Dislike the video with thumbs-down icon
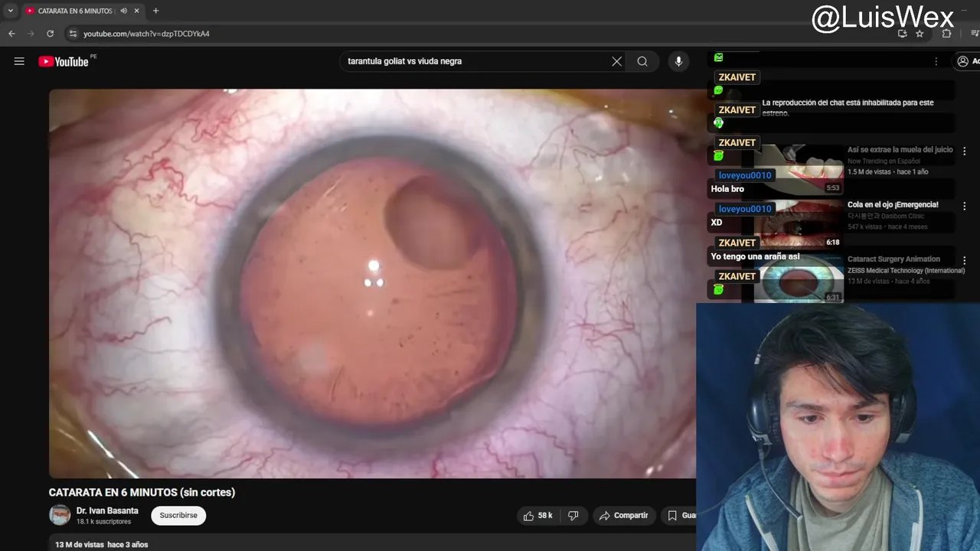The height and width of the screenshot is (551, 980). [573, 516]
